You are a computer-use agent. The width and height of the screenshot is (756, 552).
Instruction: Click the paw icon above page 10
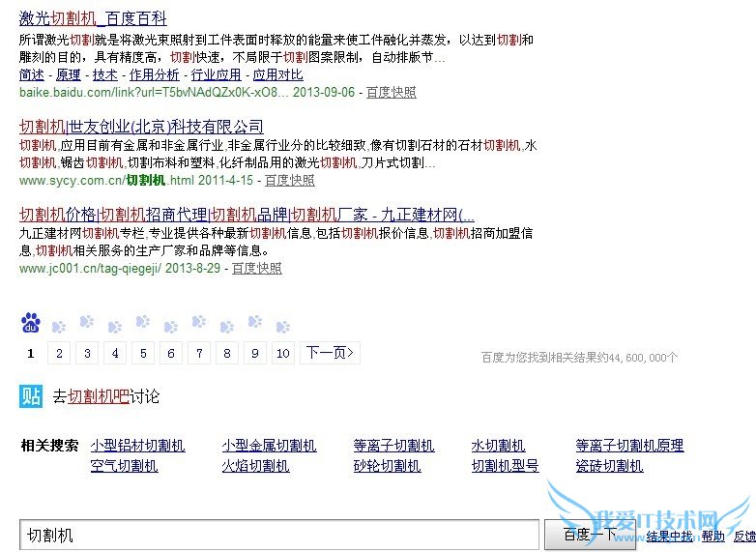pyautogui.click(x=283, y=327)
